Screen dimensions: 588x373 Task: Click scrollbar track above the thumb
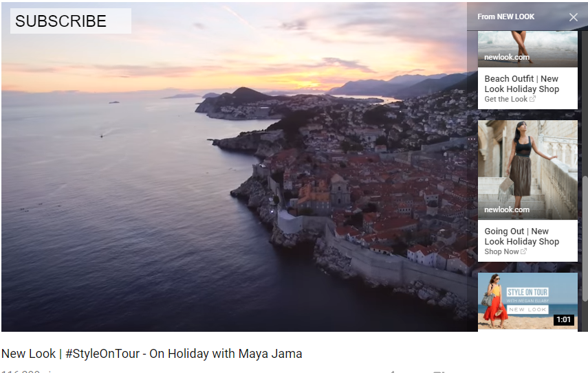[x=585, y=103]
